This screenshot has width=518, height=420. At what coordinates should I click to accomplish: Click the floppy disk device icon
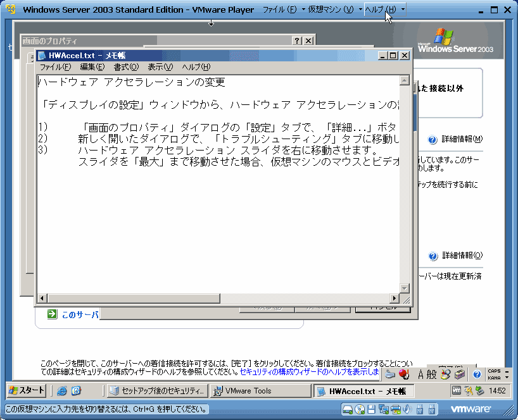tap(371, 409)
